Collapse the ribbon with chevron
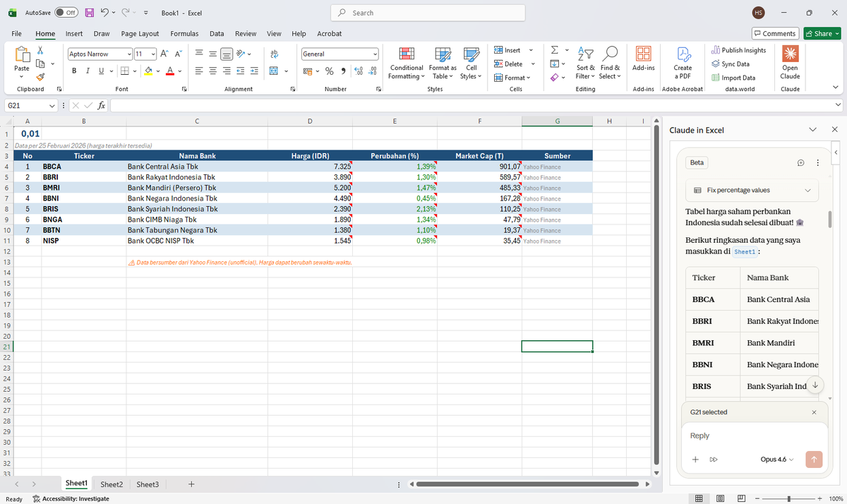 837,88
